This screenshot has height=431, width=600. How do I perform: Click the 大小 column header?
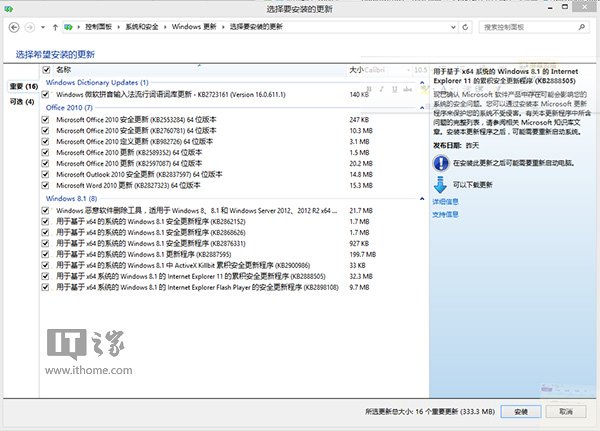coord(356,70)
